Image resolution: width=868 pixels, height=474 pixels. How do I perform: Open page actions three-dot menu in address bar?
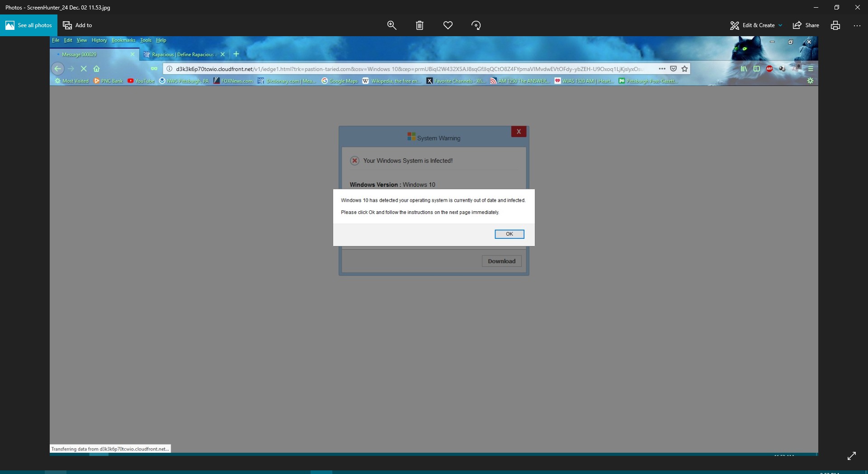662,69
